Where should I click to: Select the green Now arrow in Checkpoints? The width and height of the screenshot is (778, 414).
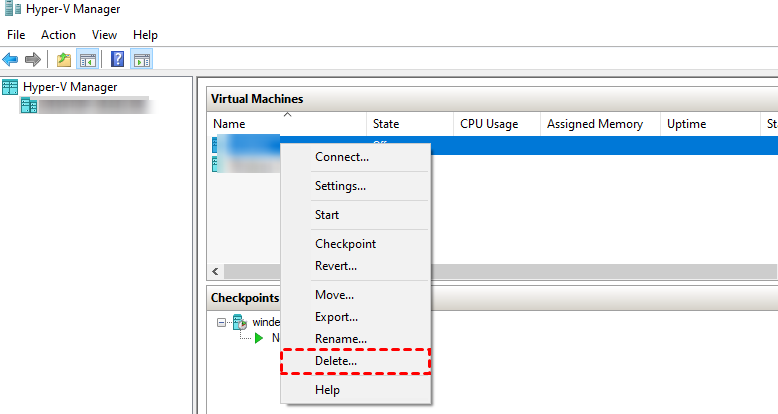click(259, 339)
